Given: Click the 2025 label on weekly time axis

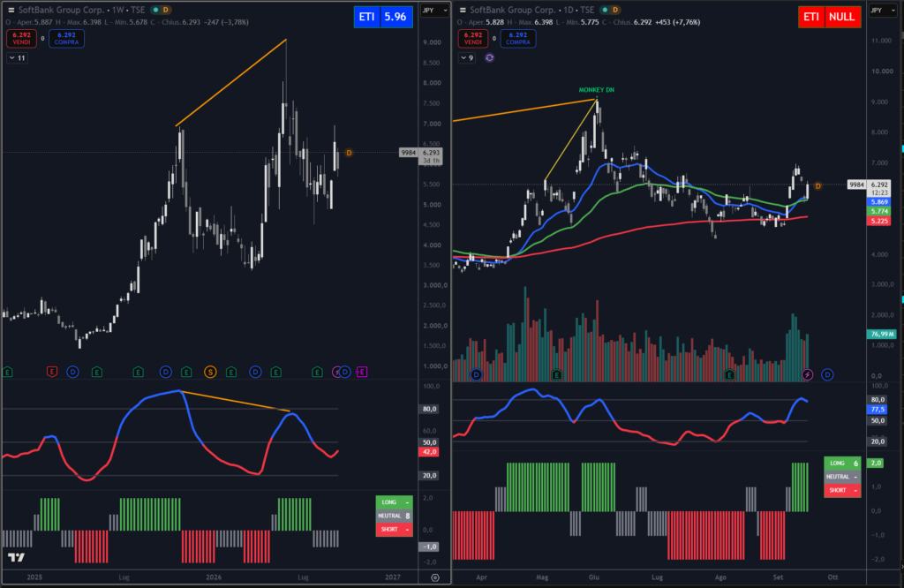Looking at the screenshot, I should (x=34, y=577).
